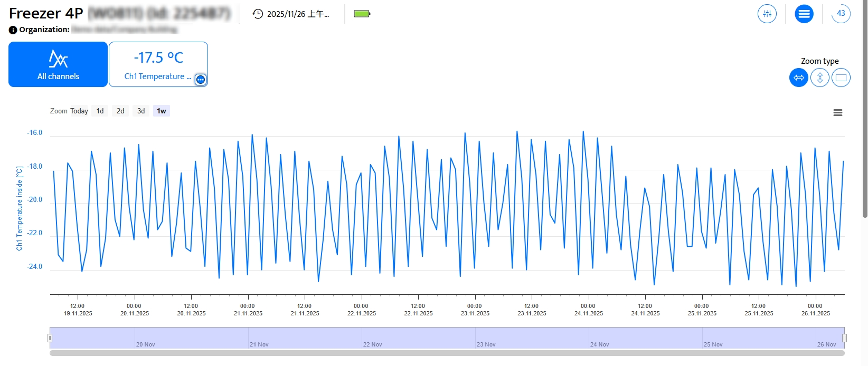
Task: Click the navigator horizontal scrollbar
Action: (447, 353)
